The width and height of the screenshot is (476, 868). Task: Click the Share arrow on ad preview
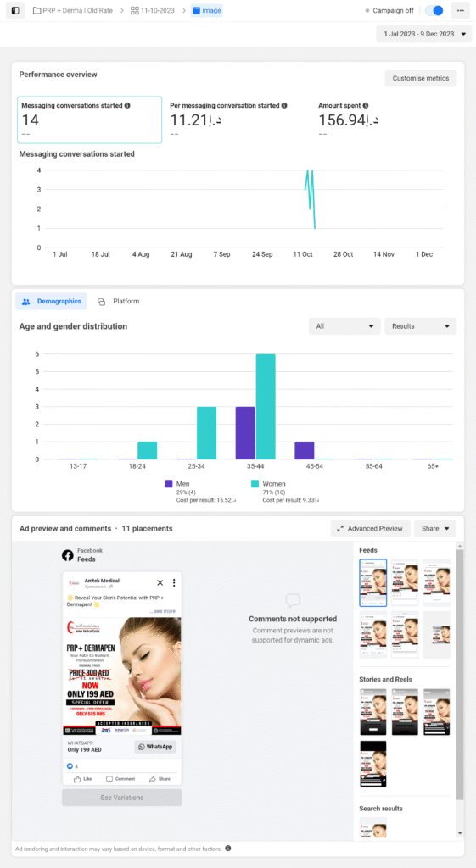pos(152,778)
